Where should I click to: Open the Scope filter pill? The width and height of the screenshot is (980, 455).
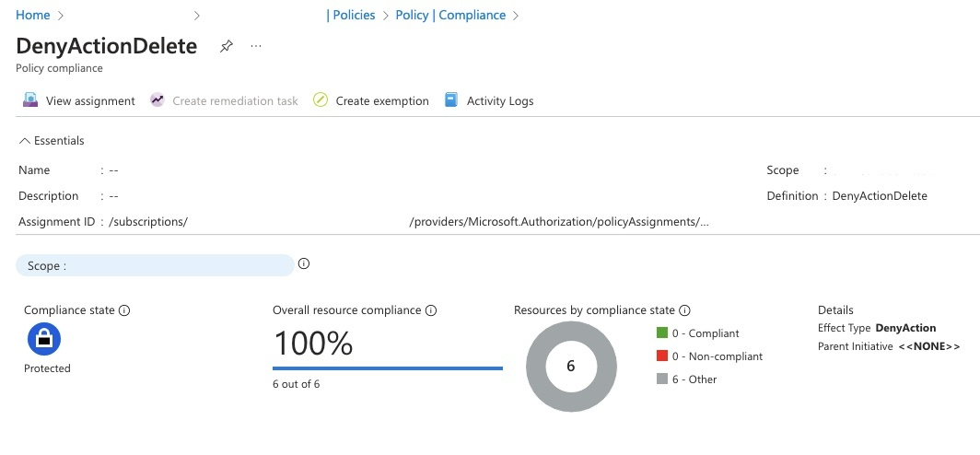pyautogui.click(x=155, y=265)
